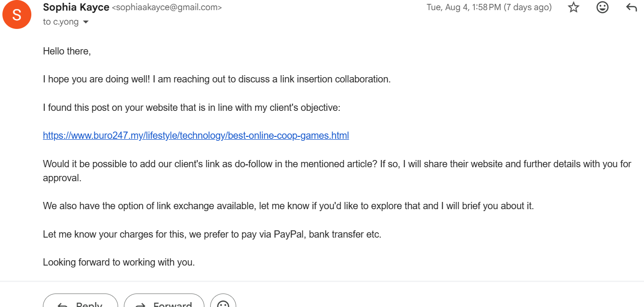Open the buro247 best-online-coop-games link
Screen dimensions: 644x307
196,135
